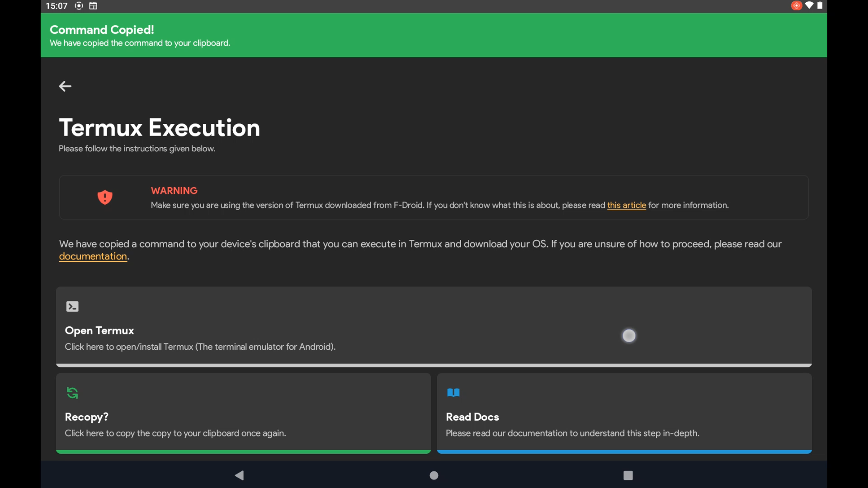The image size is (868, 488).
Task: Click the calendar icon in status bar
Action: 93,6
